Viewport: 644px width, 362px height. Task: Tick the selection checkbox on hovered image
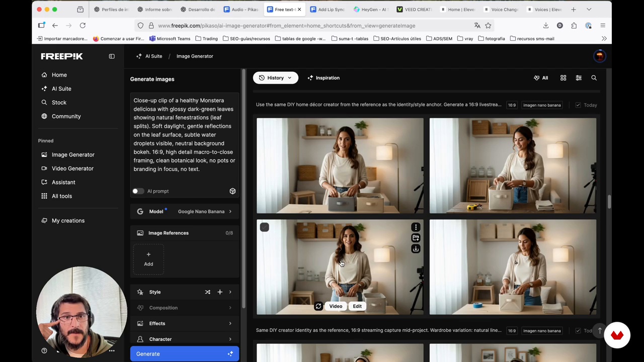pos(264,227)
